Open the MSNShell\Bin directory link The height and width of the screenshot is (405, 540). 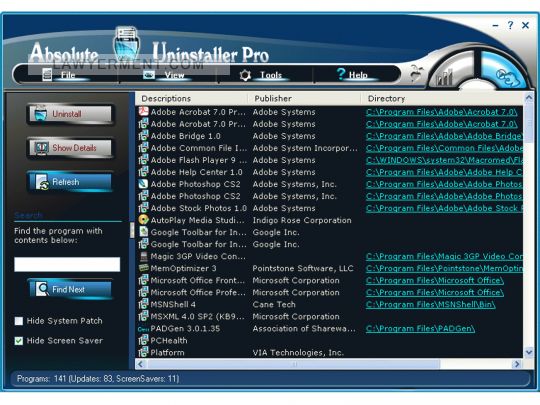[430, 304]
